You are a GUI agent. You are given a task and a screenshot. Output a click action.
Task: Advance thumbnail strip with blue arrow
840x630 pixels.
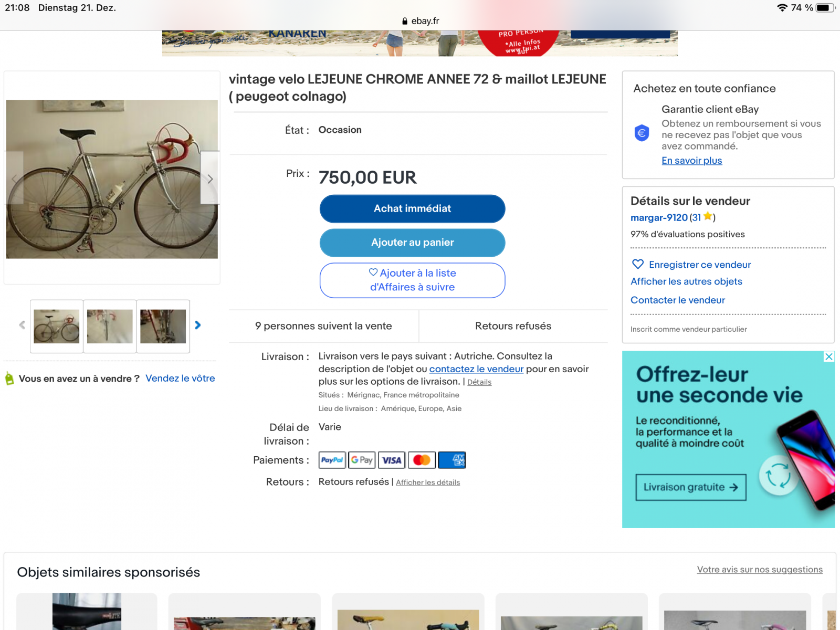click(198, 325)
